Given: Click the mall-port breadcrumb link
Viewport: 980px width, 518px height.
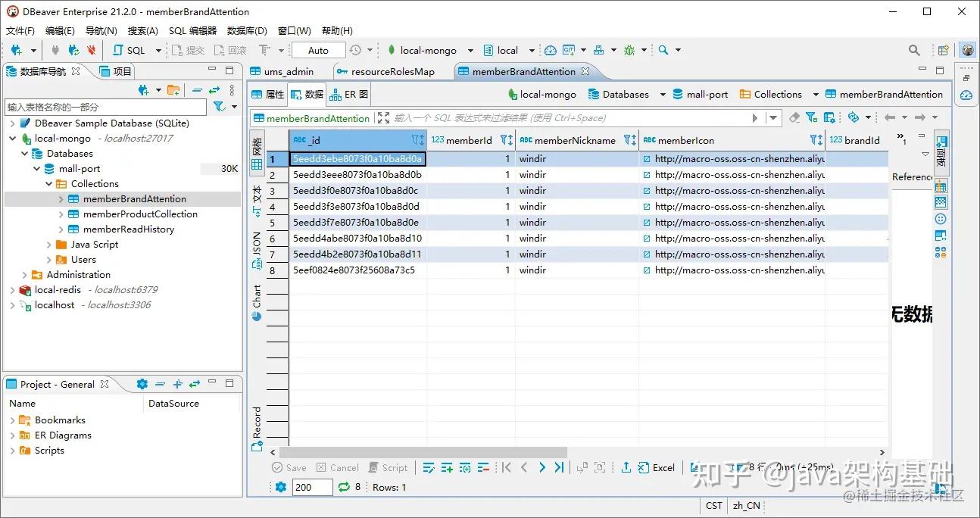Looking at the screenshot, I should (700, 95).
